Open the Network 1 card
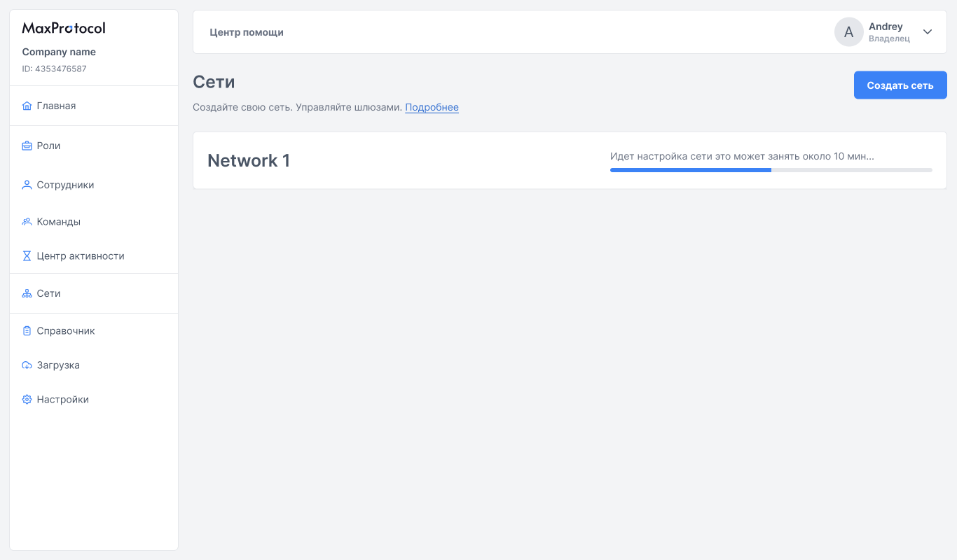Screen dimensions: 957x560 (570, 160)
